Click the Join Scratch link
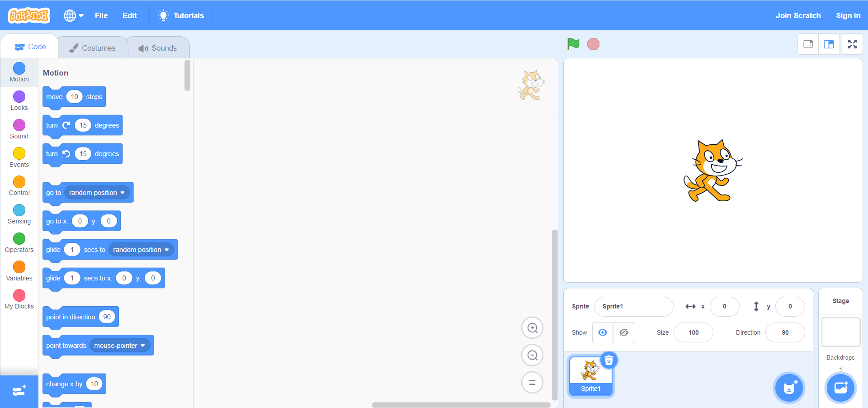 798,15
